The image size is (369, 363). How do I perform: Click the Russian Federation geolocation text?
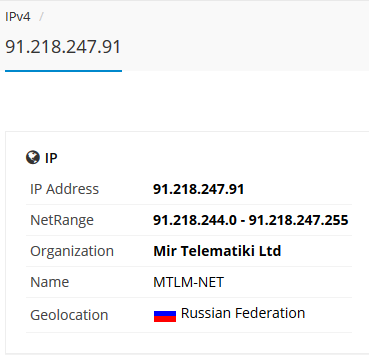point(243,313)
